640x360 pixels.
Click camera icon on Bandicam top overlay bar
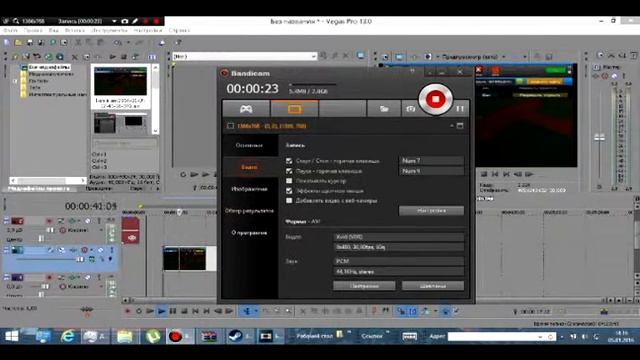coord(124,21)
